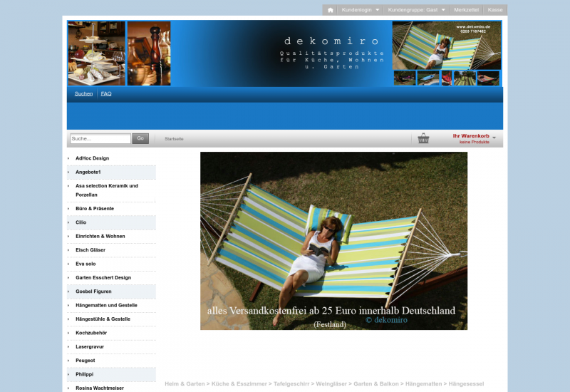Go to Kasse checkout
Screen dimensions: 570x392
click(495, 10)
